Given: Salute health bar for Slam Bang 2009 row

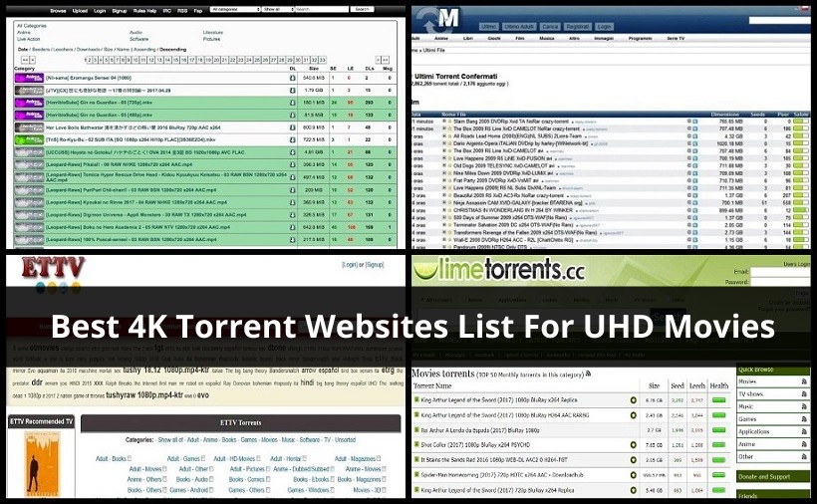Looking at the screenshot, I should coord(801,122).
